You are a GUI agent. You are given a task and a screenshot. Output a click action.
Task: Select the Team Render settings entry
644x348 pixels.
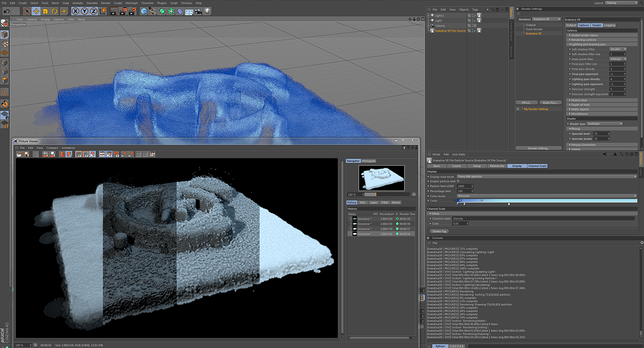pos(534,29)
